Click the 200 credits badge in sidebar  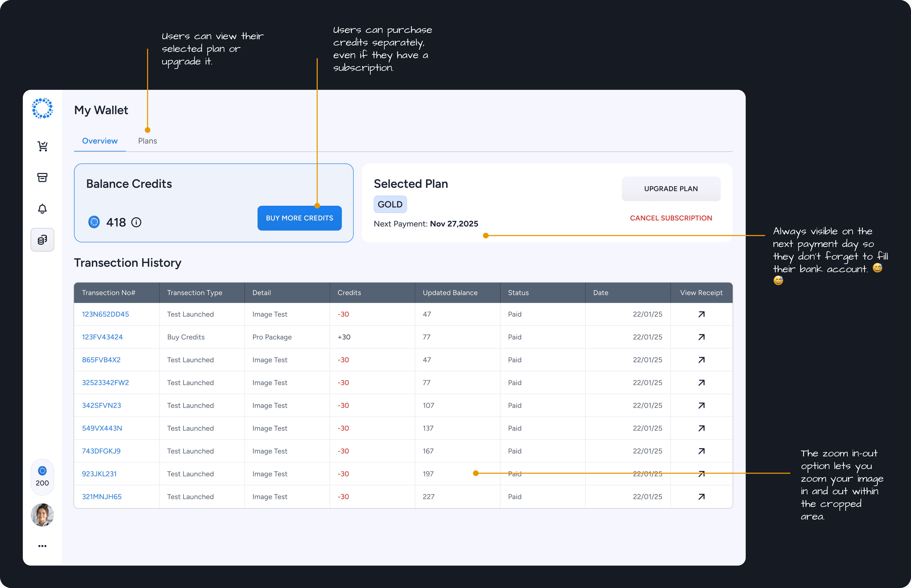[x=42, y=477]
